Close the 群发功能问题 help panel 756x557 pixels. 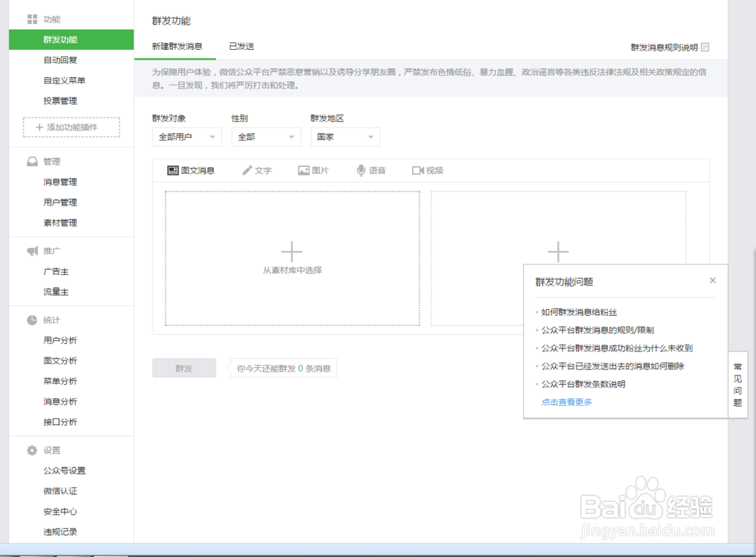tap(712, 280)
